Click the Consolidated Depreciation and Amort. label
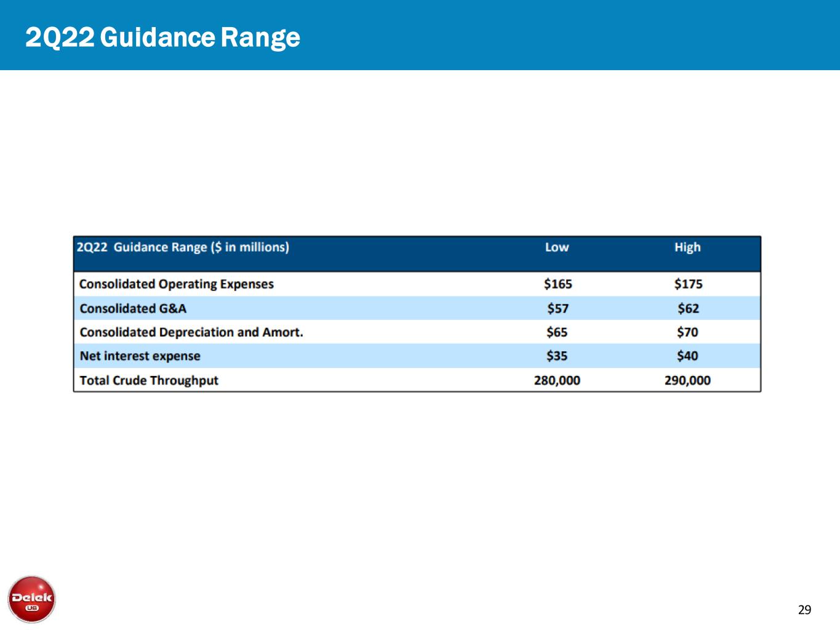This screenshot has width=840, height=630. coord(191,332)
